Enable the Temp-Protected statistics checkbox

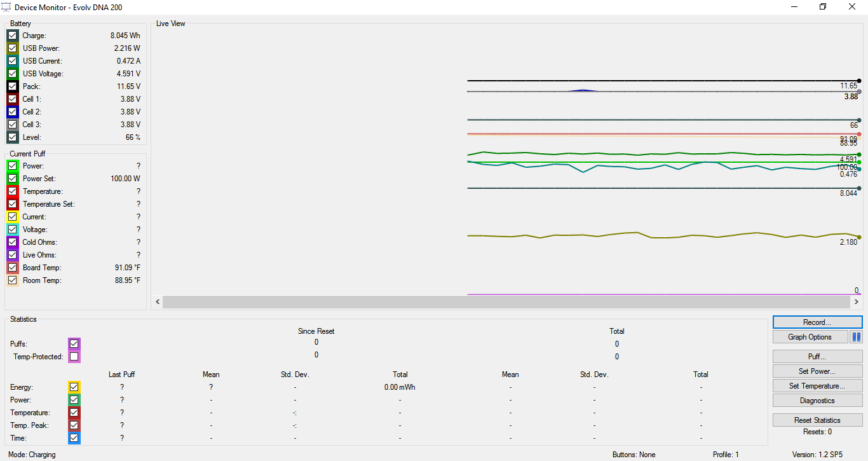(74, 357)
